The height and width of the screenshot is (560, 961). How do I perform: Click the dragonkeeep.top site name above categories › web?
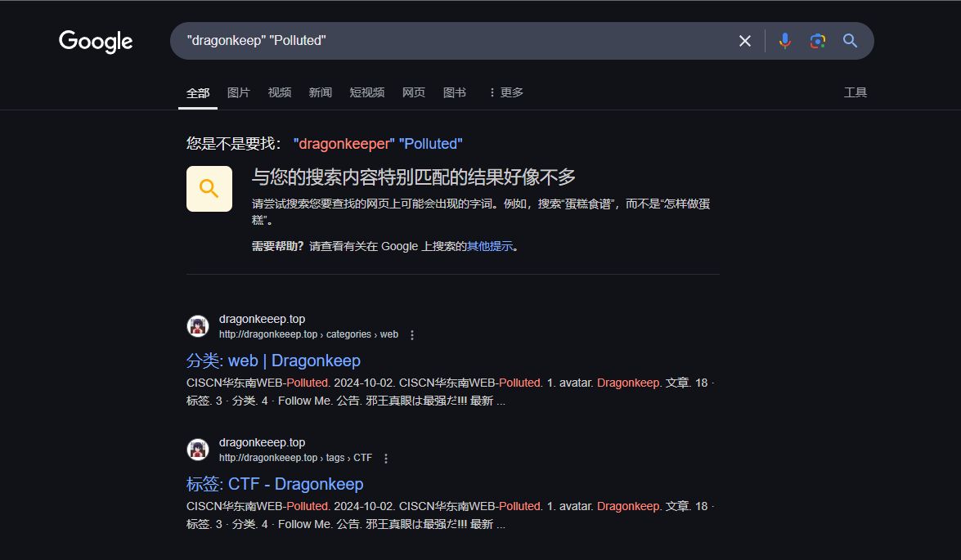click(263, 319)
